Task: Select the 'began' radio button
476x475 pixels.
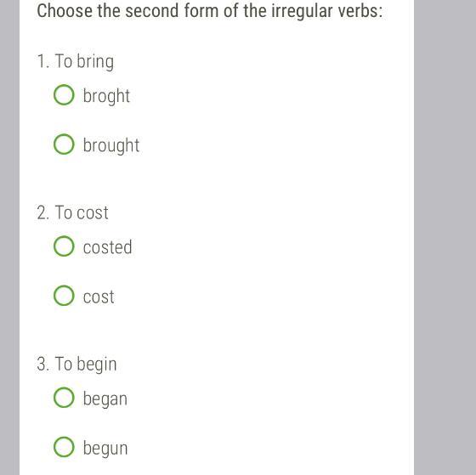Action: [64, 398]
